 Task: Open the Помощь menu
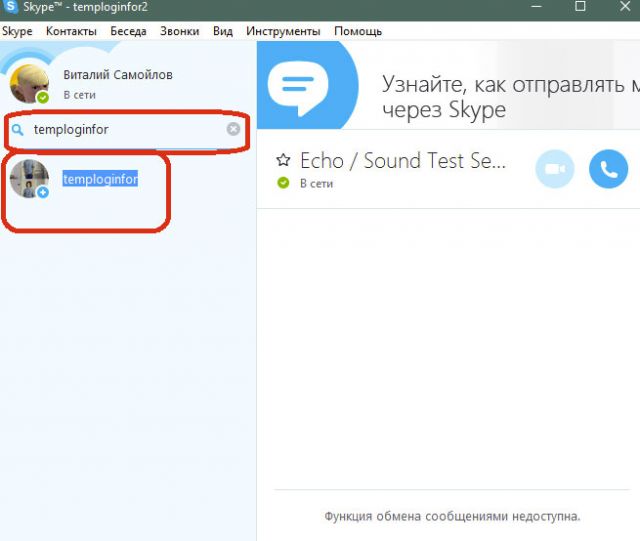(358, 31)
